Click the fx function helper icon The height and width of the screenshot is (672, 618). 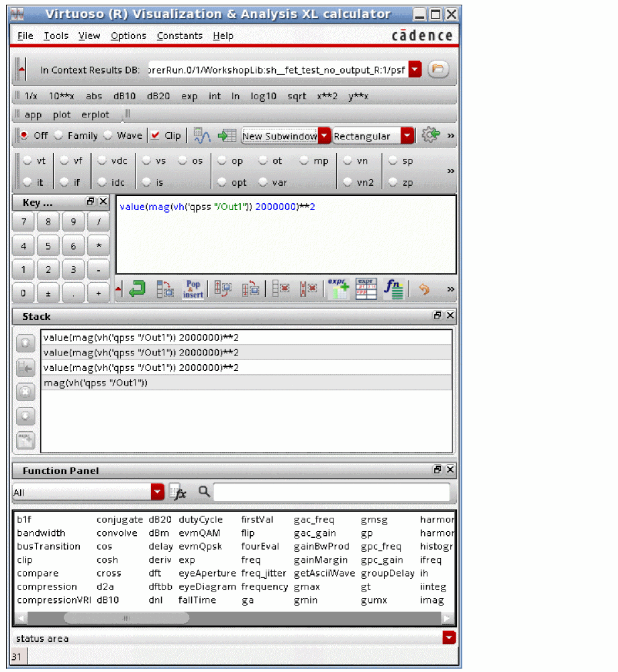(x=178, y=492)
